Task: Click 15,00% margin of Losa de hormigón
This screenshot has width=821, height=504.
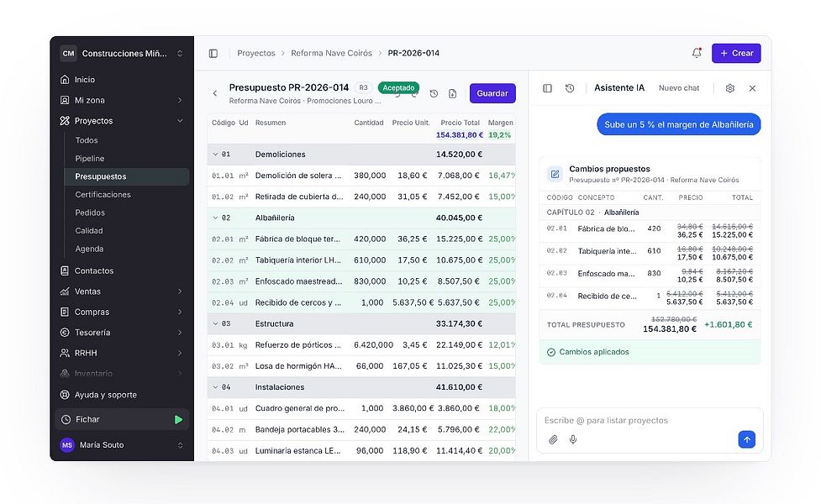Action: (x=502, y=366)
